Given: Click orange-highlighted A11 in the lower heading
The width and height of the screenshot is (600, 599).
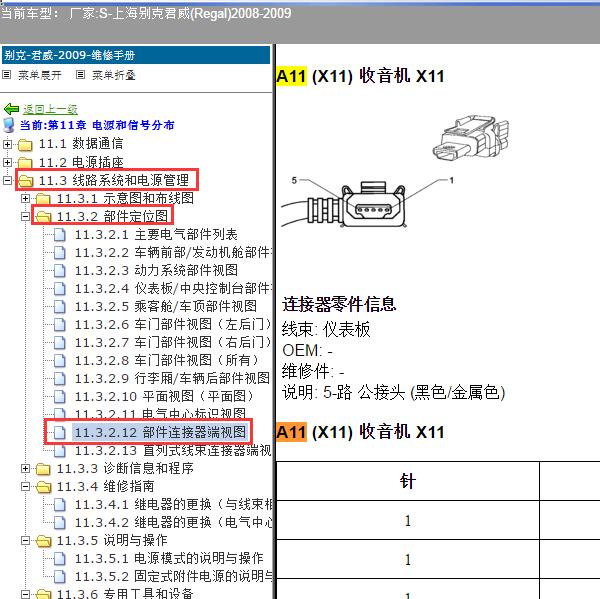Looking at the screenshot, I should tap(291, 433).
